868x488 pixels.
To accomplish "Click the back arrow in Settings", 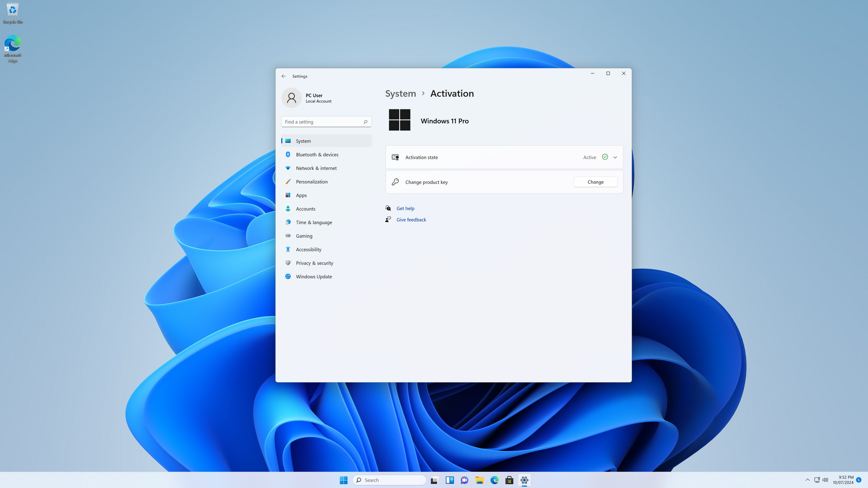I will 284,76.
